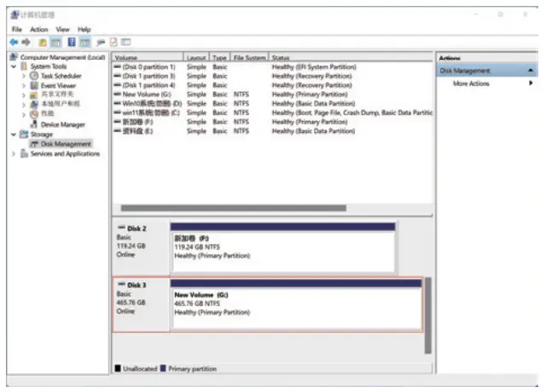Click the last toolbar icon for view settings
546x392 pixels.
click(x=125, y=43)
